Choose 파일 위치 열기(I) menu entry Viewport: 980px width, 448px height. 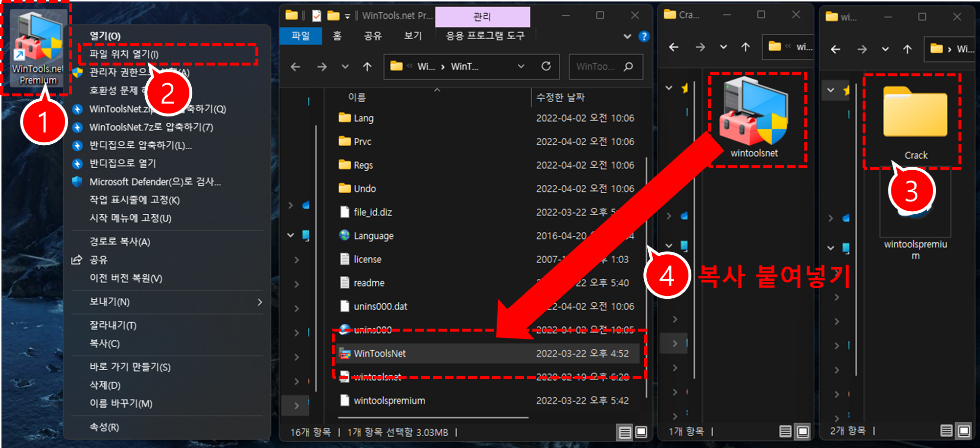click(x=124, y=54)
